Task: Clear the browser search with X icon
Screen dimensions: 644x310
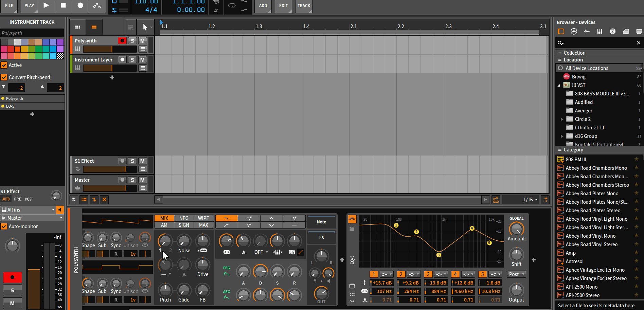Action: pyautogui.click(x=638, y=43)
